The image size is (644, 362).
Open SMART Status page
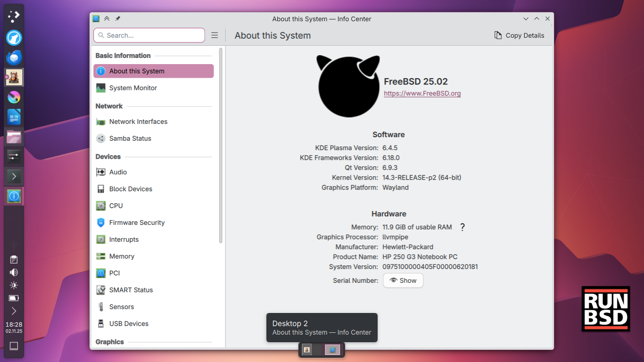click(x=131, y=290)
